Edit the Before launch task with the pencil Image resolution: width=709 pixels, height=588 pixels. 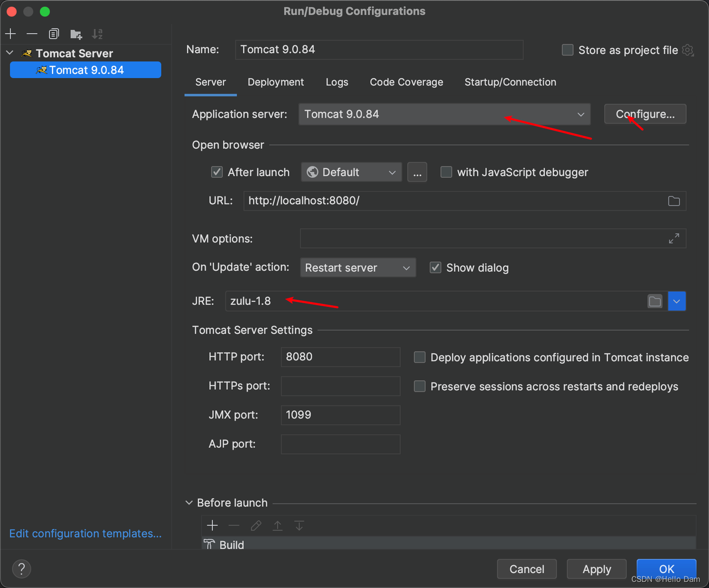point(256,525)
